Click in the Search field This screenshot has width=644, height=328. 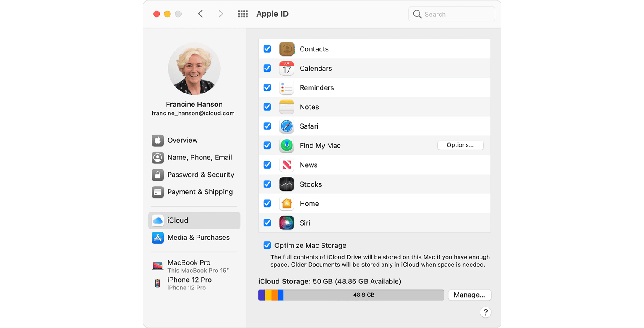(x=452, y=14)
